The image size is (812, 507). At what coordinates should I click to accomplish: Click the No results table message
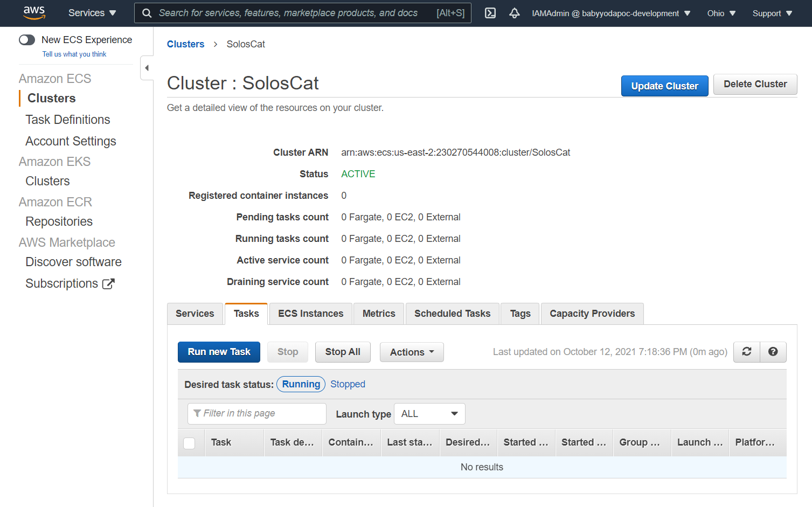[x=482, y=467]
